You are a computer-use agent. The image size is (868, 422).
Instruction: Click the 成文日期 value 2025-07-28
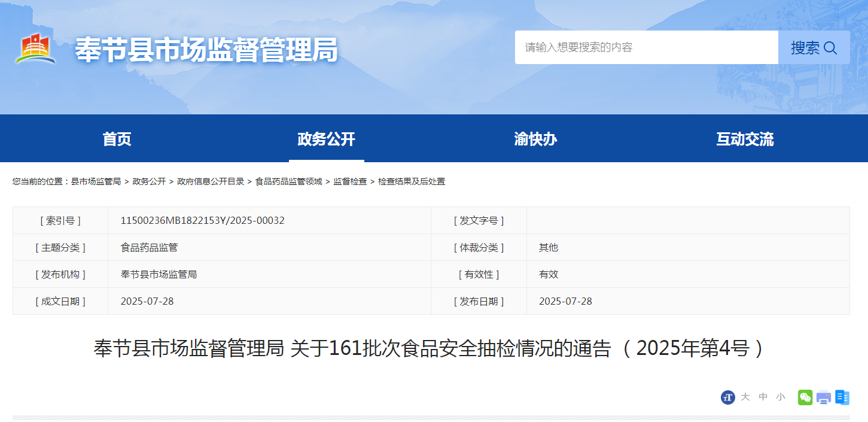click(x=147, y=301)
